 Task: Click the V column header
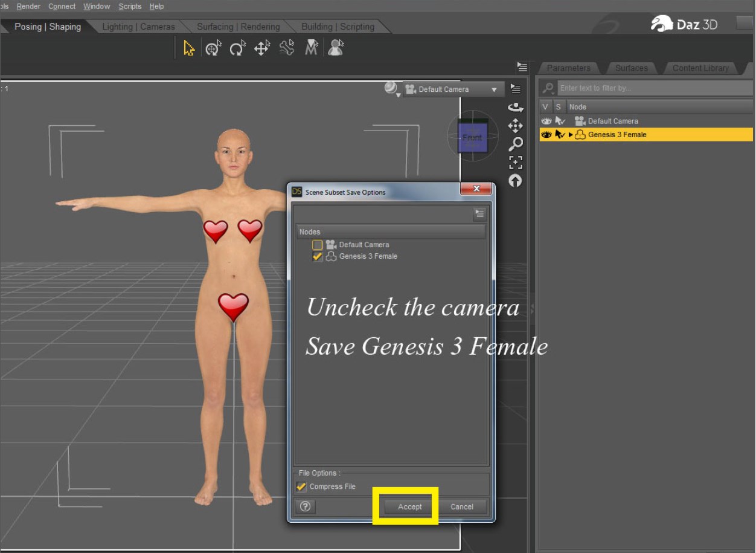click(546, 107)
